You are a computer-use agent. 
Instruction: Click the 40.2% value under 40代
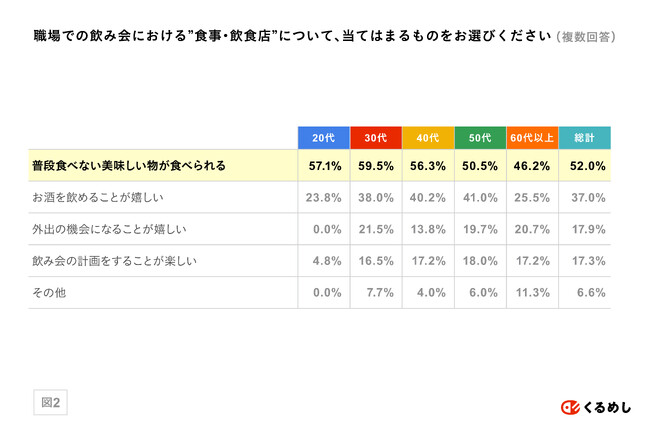tap(427, 197)
